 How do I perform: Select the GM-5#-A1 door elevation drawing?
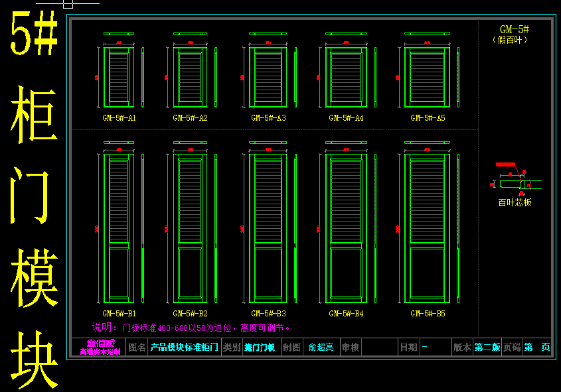(x=119, y=76)
